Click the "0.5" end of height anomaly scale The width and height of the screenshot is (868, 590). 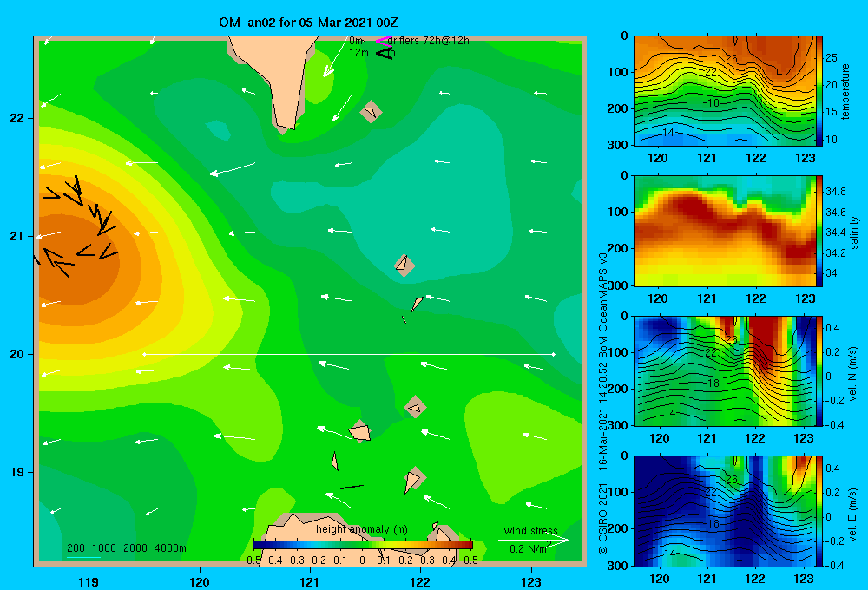(471, 560)
